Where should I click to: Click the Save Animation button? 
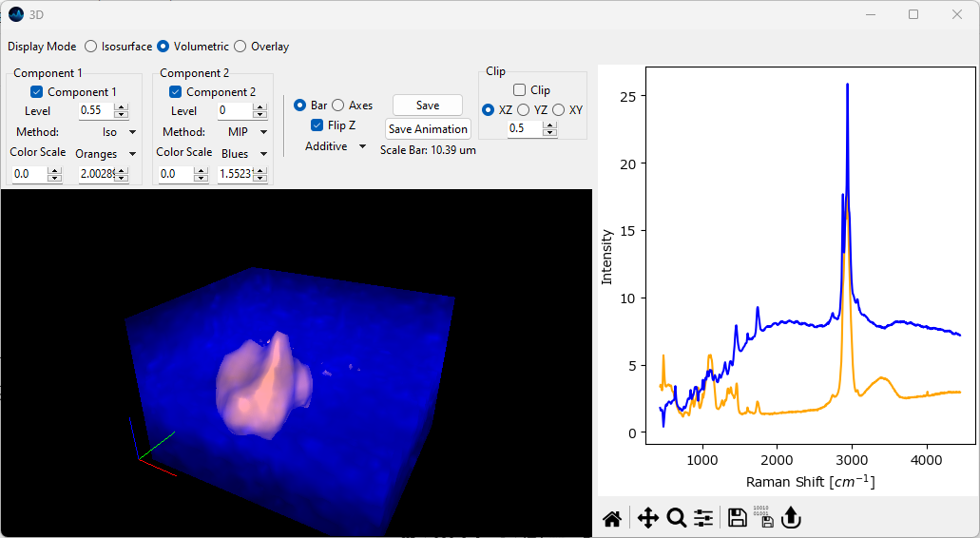(428, 129)
